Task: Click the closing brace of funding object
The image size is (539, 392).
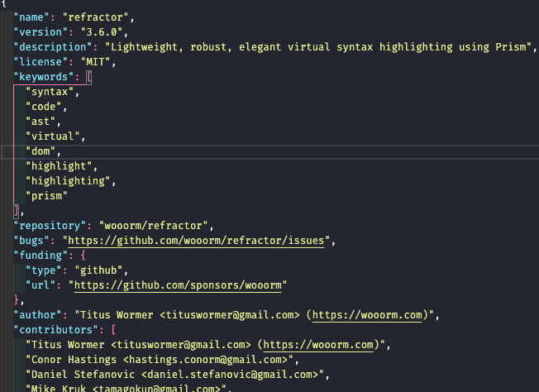Action: pyautogui.click(x=17, y=300)
